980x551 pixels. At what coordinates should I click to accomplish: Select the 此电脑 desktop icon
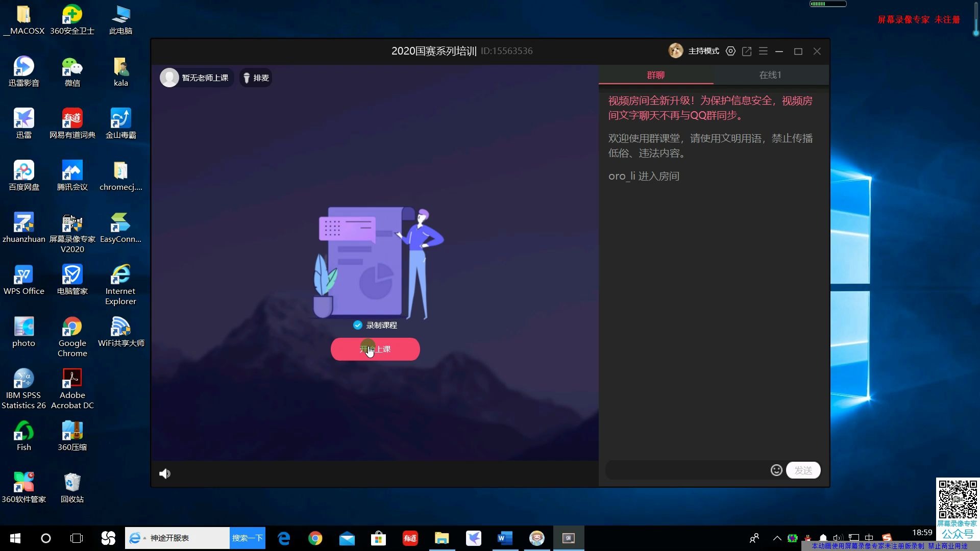[x=120, y=20]
